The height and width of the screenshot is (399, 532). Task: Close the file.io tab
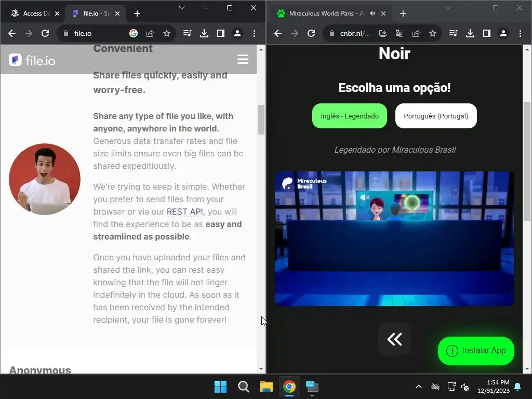click(117, 14)
